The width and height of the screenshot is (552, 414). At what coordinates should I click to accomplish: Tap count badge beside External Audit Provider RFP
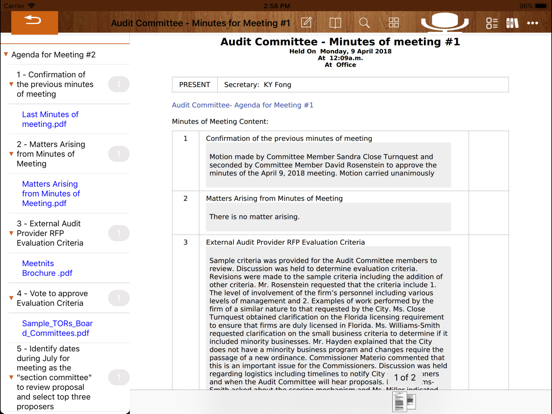(x=119, y=233)
